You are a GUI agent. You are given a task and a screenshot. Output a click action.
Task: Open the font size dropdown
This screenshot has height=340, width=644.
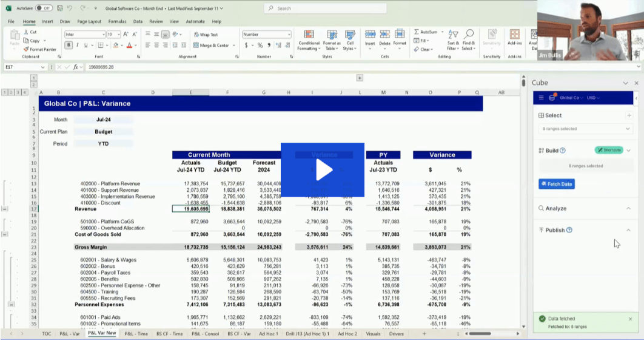pos(118,35)
